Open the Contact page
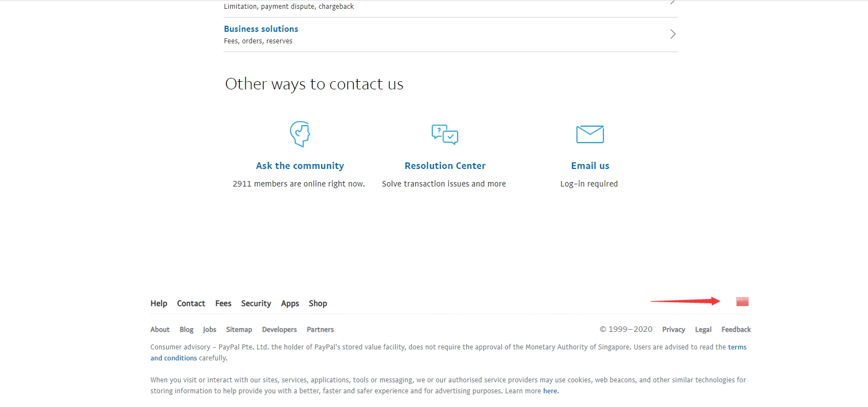The image size is (868, 407). [x=191, y=303]
